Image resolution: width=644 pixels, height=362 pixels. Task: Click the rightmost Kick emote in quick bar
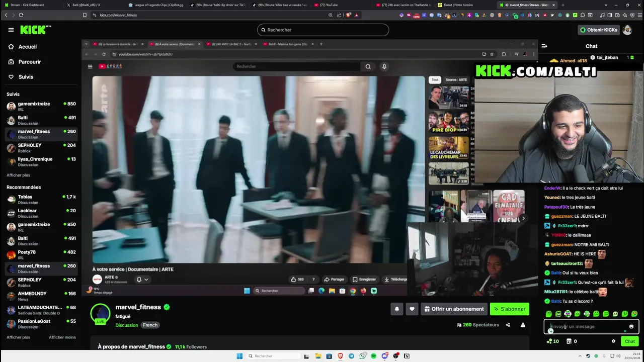(634, 314)
